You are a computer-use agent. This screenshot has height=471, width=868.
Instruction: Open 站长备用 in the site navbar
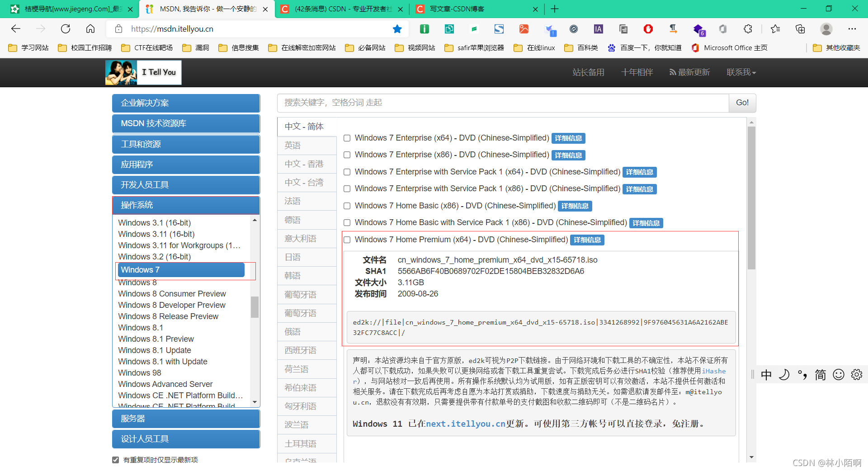[x=588, y=72]
